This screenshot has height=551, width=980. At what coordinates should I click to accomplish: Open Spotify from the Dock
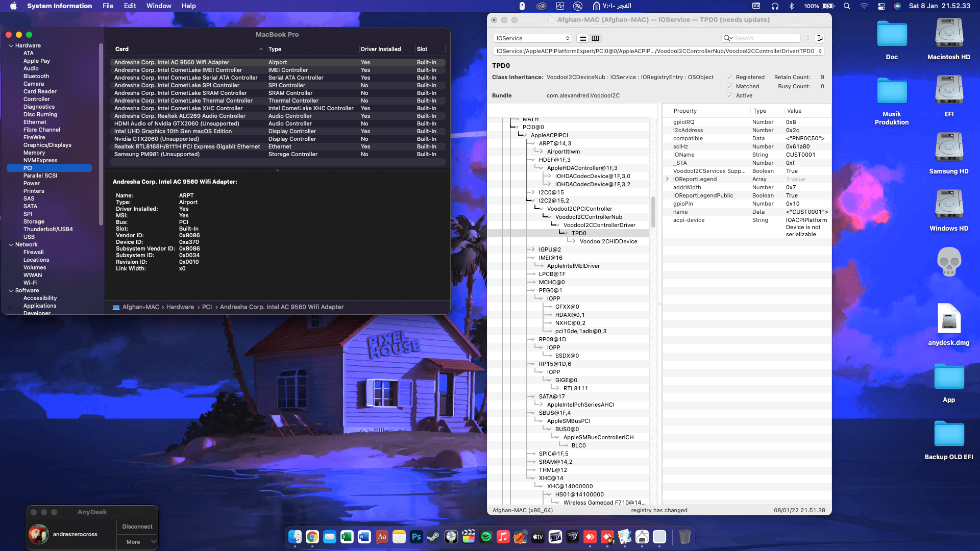pyautogui.click(x=486, y=537)
